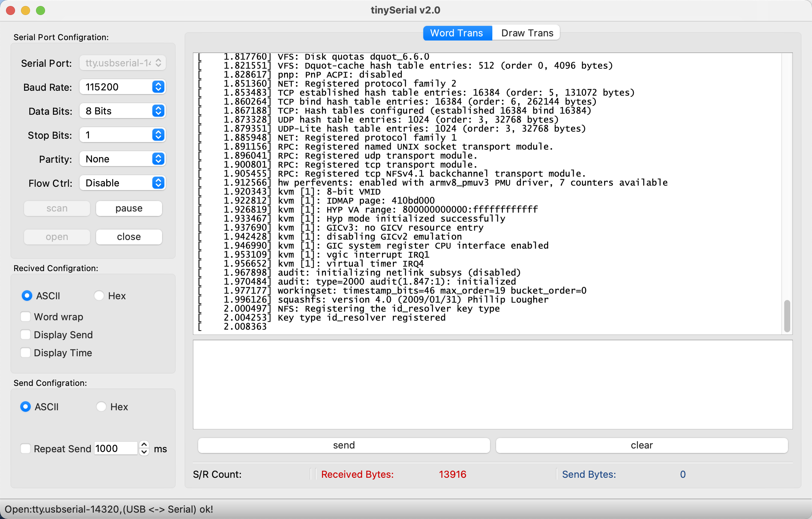Select Hex format for send data
Screen dimensions: 812x519
tap(101, 407)
